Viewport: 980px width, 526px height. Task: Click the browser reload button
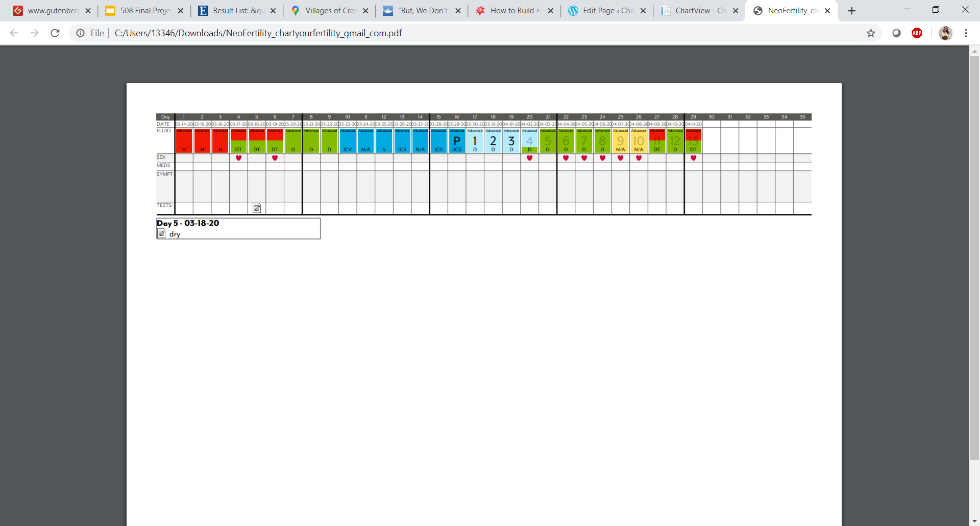pos(55,33)
